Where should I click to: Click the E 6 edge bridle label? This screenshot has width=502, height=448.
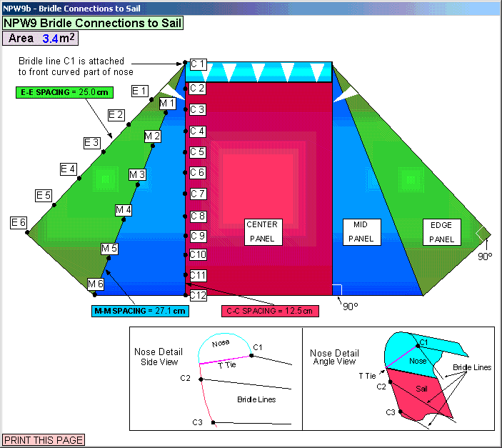pyautogui.click(x=19, y=223)
